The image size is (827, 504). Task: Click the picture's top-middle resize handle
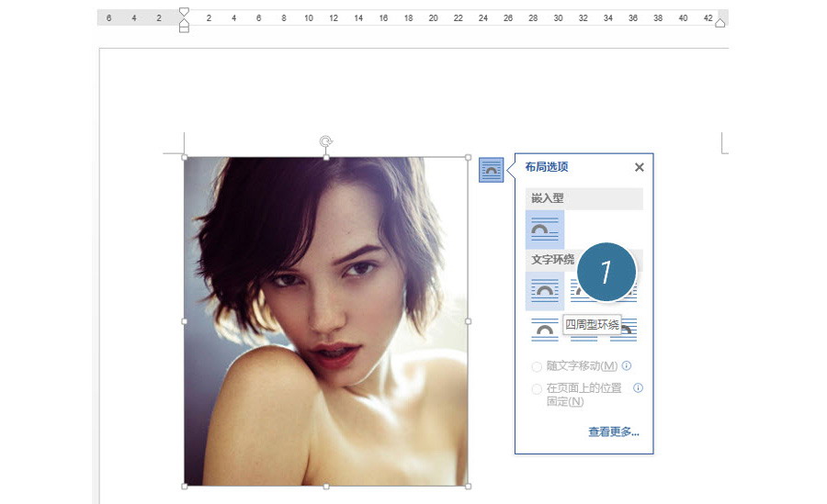(x=326, y=157)
